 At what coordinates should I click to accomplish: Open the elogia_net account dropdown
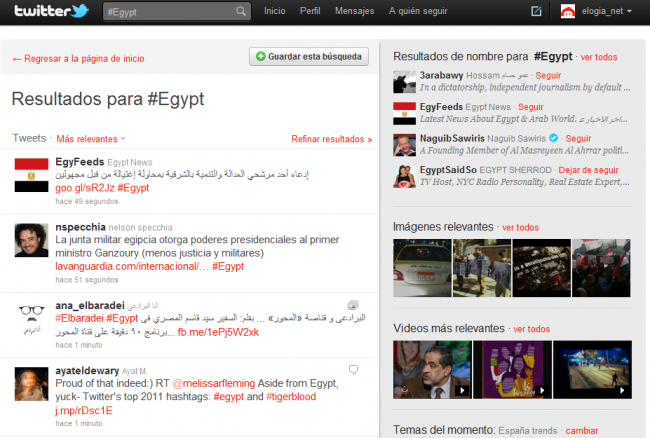pos(606,11)
